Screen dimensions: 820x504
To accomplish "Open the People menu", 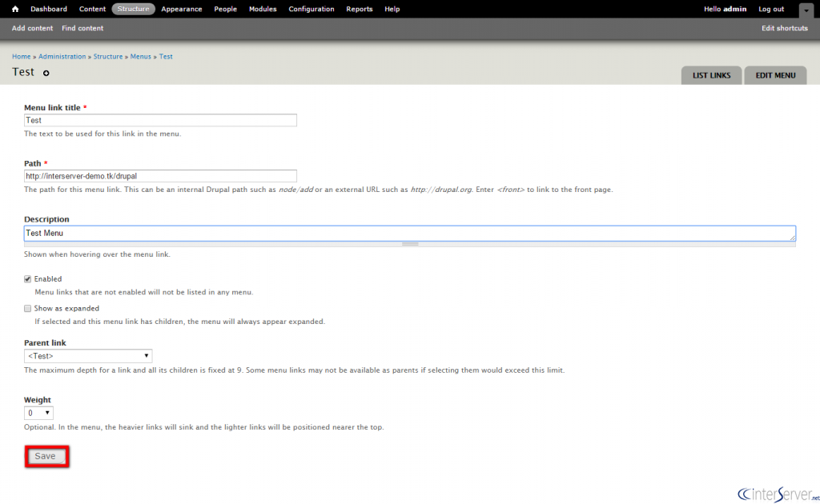I will (x=225, y=9).
